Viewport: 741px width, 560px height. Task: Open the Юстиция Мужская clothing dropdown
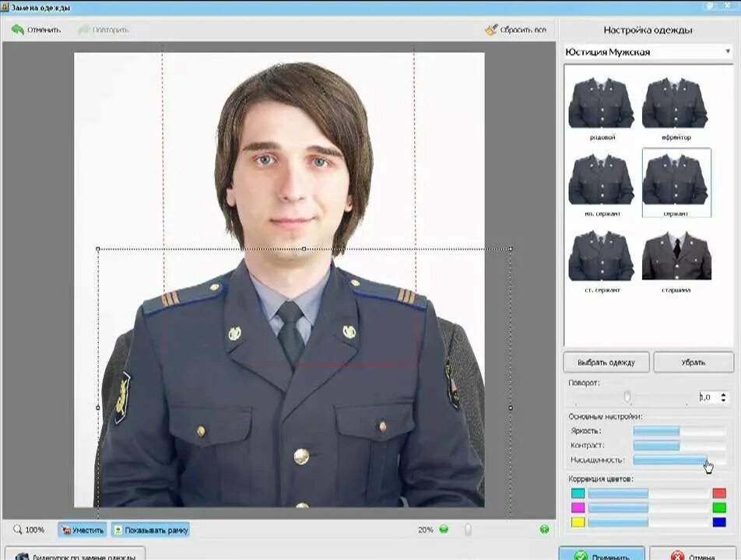tap(648, 52)
